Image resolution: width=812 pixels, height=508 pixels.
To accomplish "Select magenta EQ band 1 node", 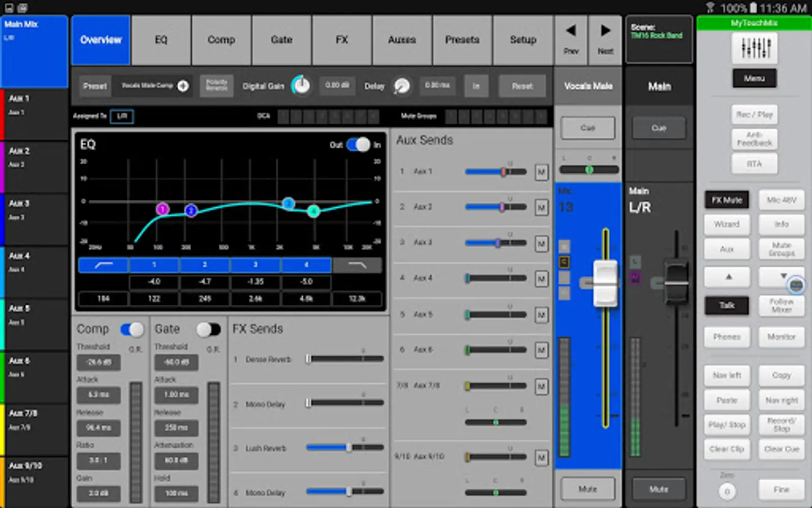I will click(x=162, y=209).
